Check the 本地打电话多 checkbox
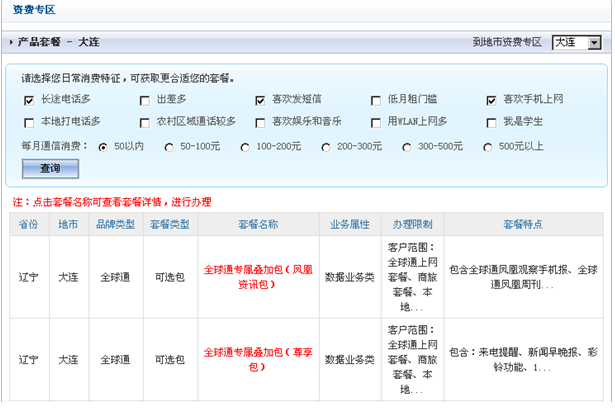The width and height of the screenshot is (615, 408). click(x=29, y=123)
